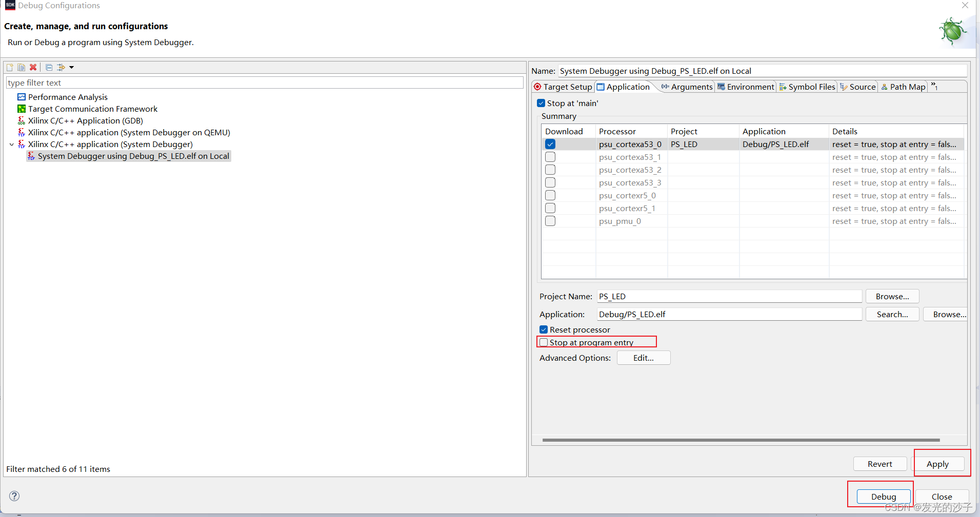Select Xilinx C/C++ Application (GDB)
The width and height of the screenshot is (980, 517).
click(86, 120)
